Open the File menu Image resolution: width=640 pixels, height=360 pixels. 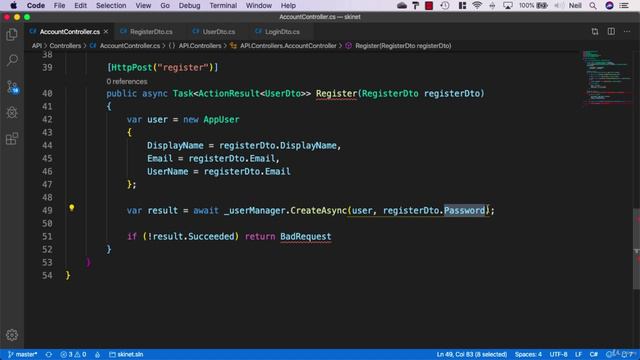[59, 6]
